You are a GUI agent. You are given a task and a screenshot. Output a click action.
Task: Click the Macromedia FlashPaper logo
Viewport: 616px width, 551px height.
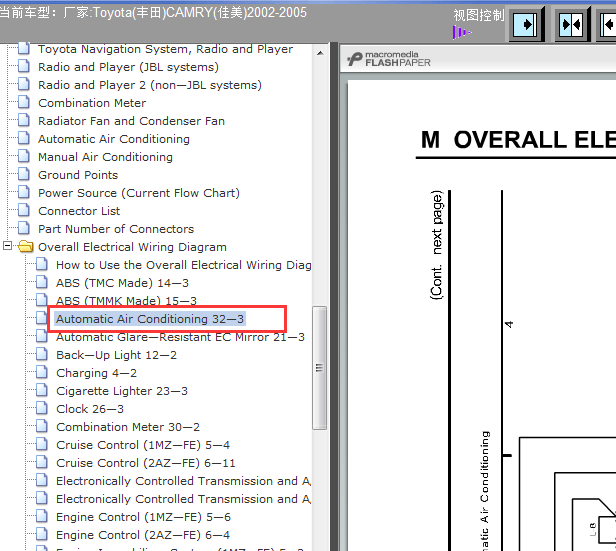[x=389, y=59]
